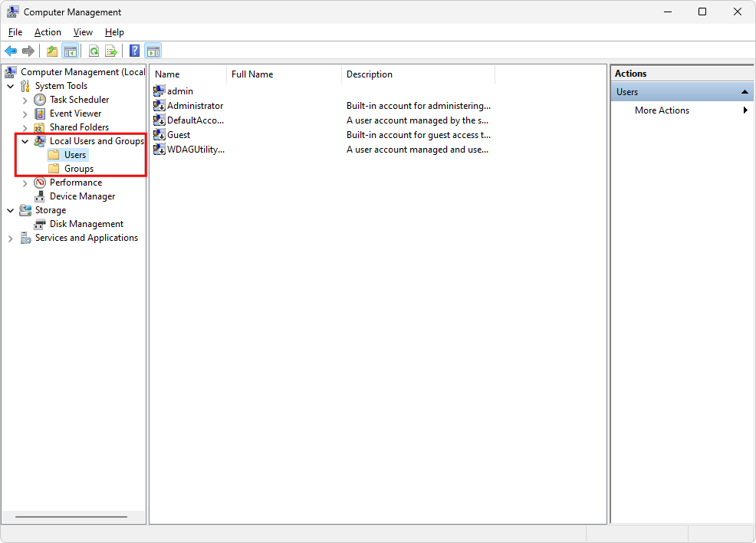The width and height of the screenshot is (756, 543).
Task: Select the 'admin' user name
Action: click(x=180, y=91)
